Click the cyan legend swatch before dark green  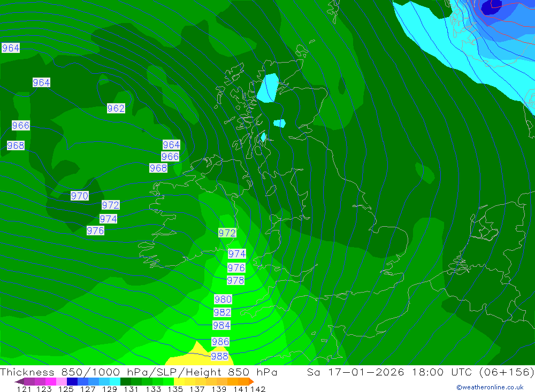pos(114,381)
